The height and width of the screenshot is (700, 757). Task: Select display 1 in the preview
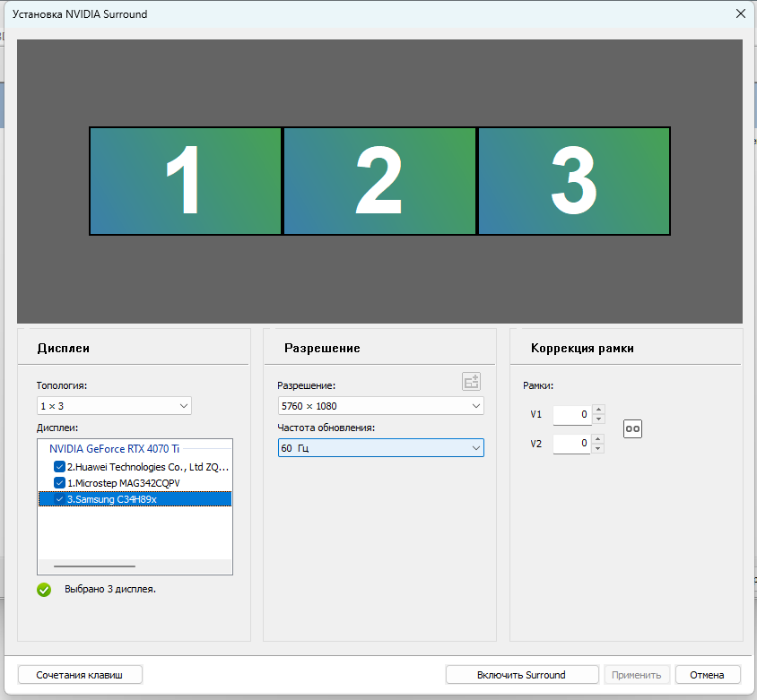pyautogui.click(x=186, y=181)
